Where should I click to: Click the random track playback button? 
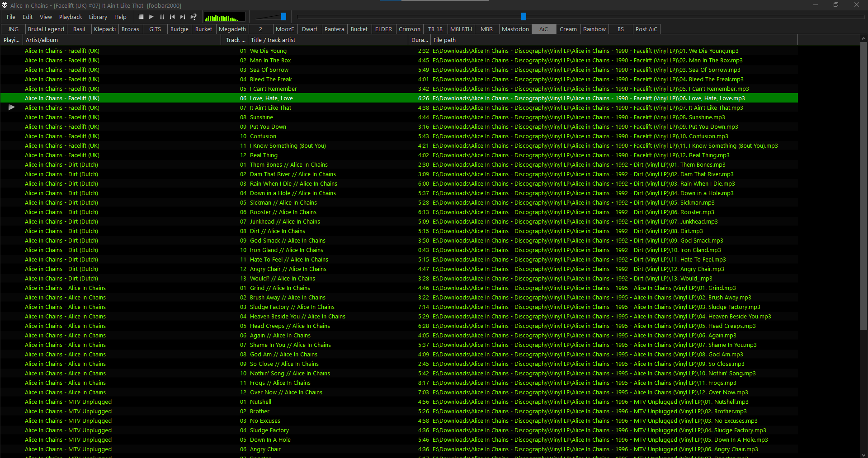(193, 17)
